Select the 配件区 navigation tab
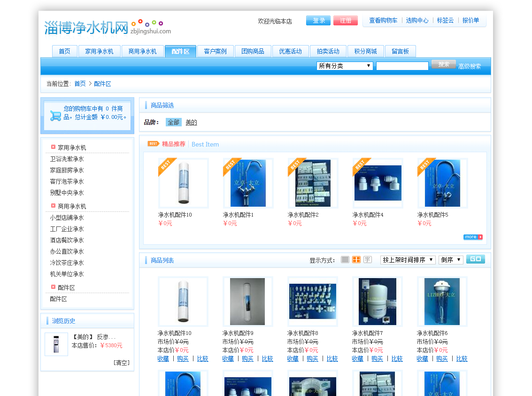This screenshot has height=396, width=532. 180,51
